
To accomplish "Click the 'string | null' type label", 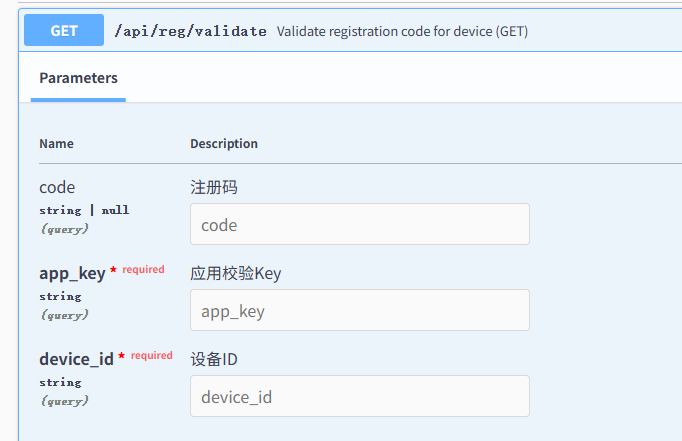I will coord(84,210).
